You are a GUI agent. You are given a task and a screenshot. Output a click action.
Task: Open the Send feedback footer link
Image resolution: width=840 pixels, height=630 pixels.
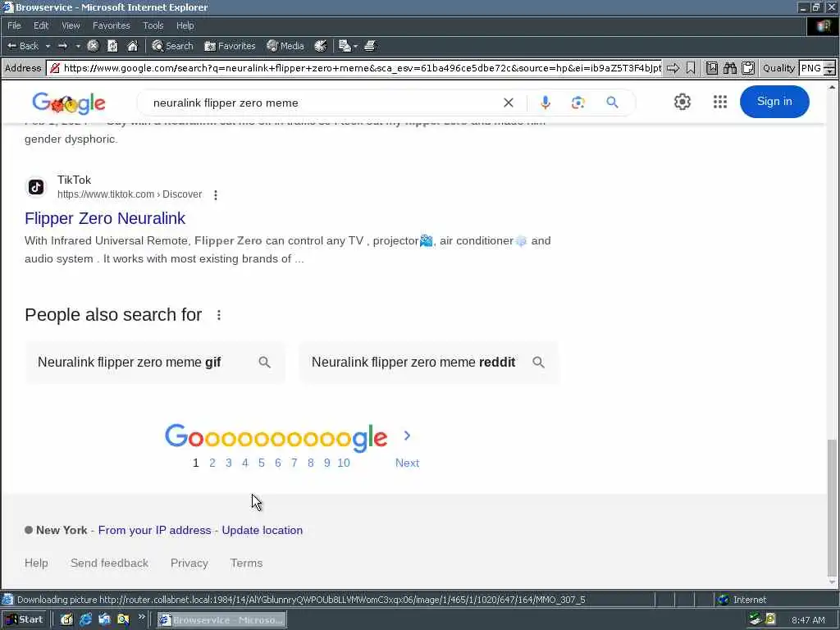point(109,563)
